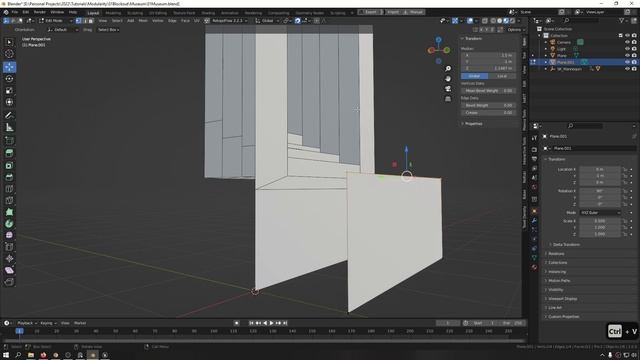Switch Median coordinates to Local

pyautogui.click(x=502, y=76)
